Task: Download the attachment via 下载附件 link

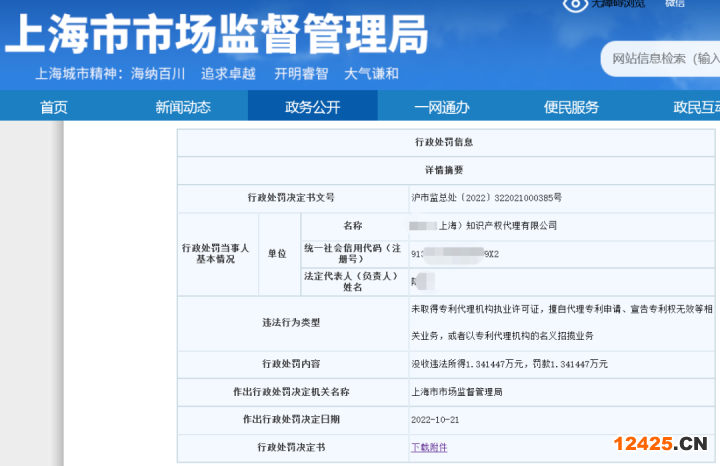Action: (x=429, y=447)
